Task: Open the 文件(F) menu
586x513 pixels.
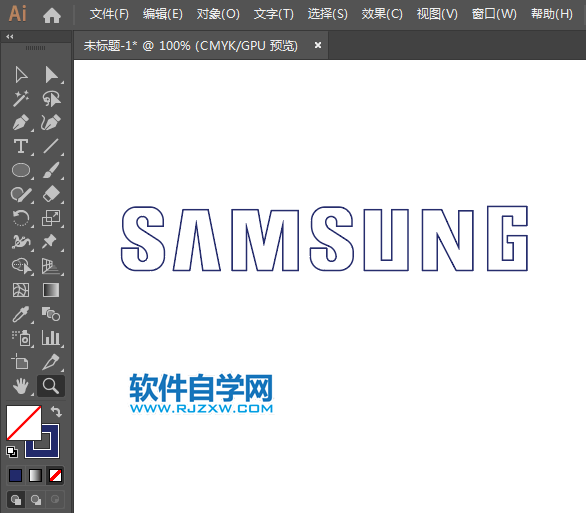Action: (109, 14)
